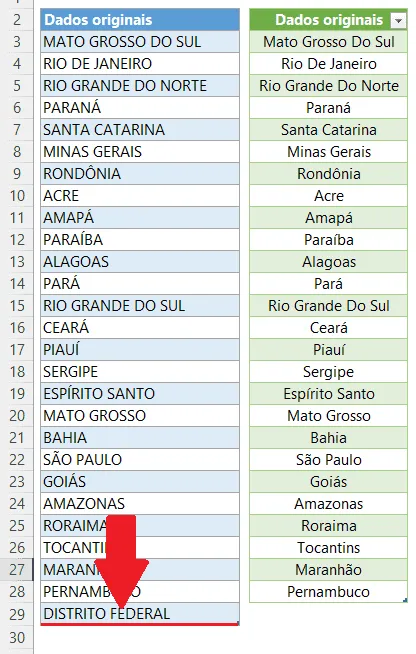Select the Pernambuco cell in green table
416x654 pixels.
tap(328, 591)
